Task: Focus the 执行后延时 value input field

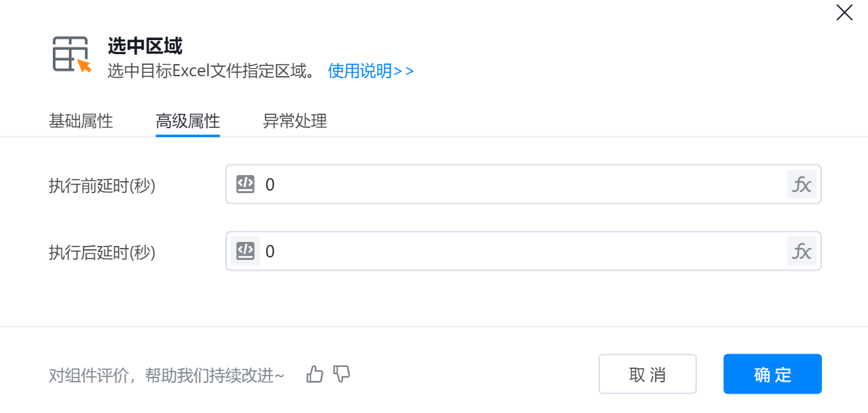Action: click(522, 251)
